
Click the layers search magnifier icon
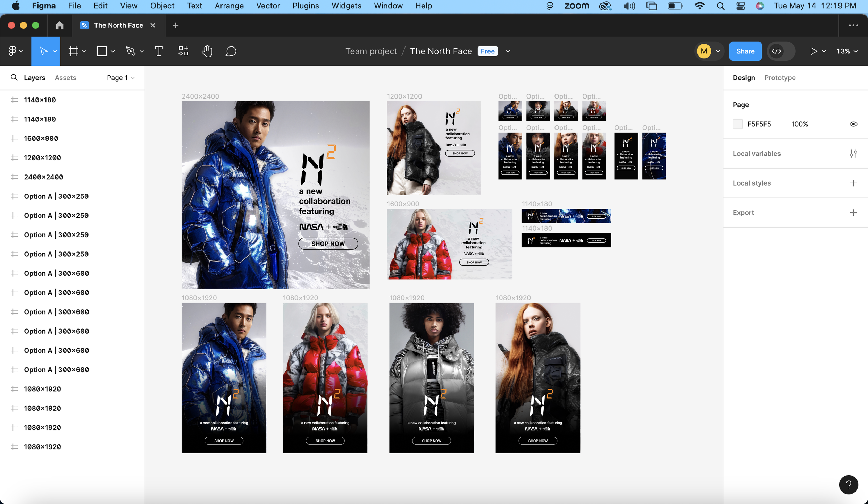coord(14,78)
